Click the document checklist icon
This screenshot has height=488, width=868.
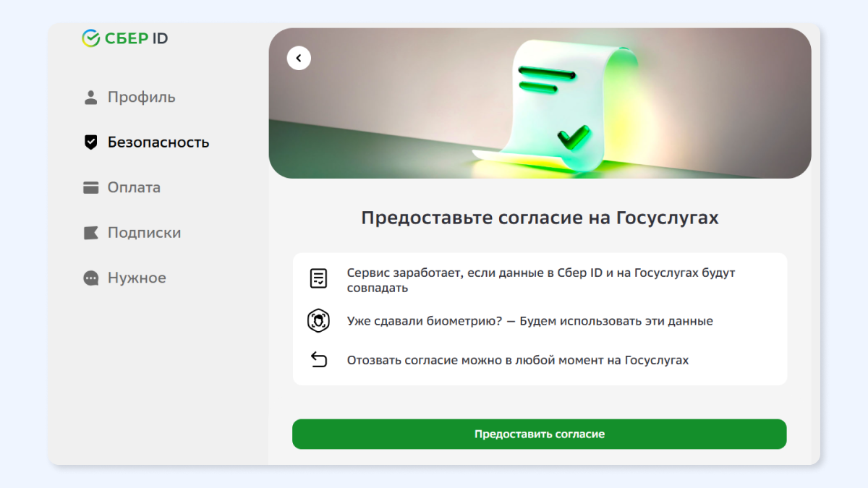pos(318,278)
